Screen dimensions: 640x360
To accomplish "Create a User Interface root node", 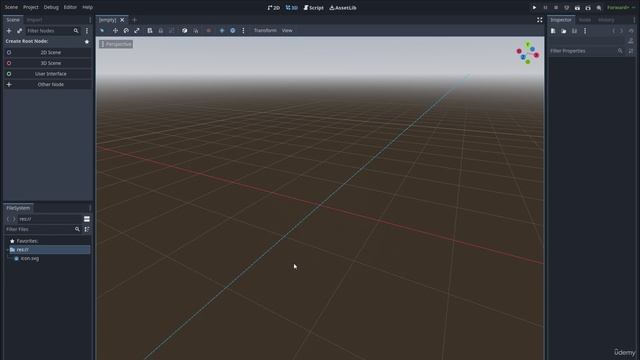I will 48,74.
